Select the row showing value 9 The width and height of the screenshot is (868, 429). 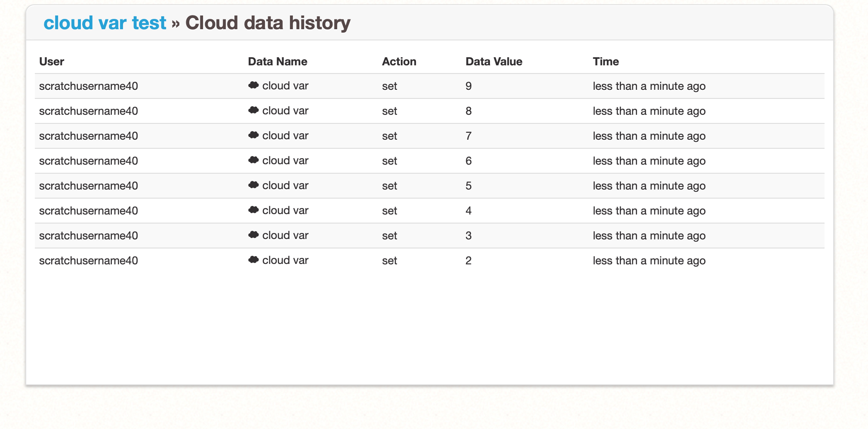430,86
